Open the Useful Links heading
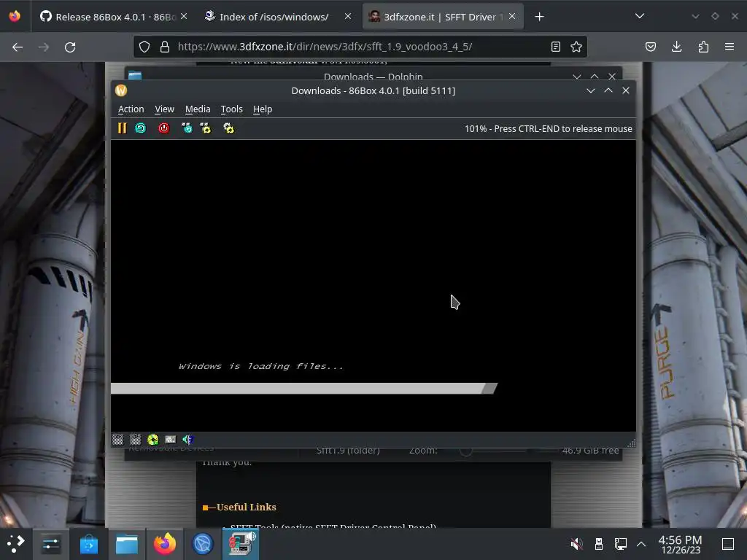 (x=246, y=507)
